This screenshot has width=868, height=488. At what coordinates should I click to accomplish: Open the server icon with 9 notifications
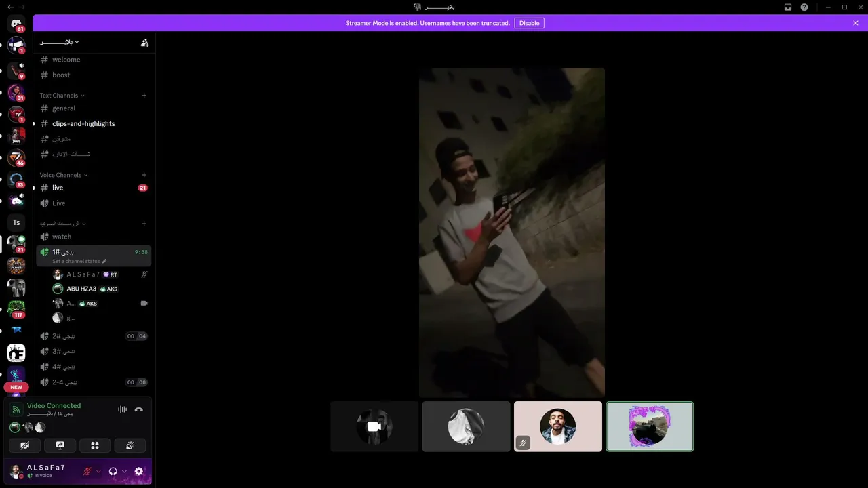[x=16, y=70]
